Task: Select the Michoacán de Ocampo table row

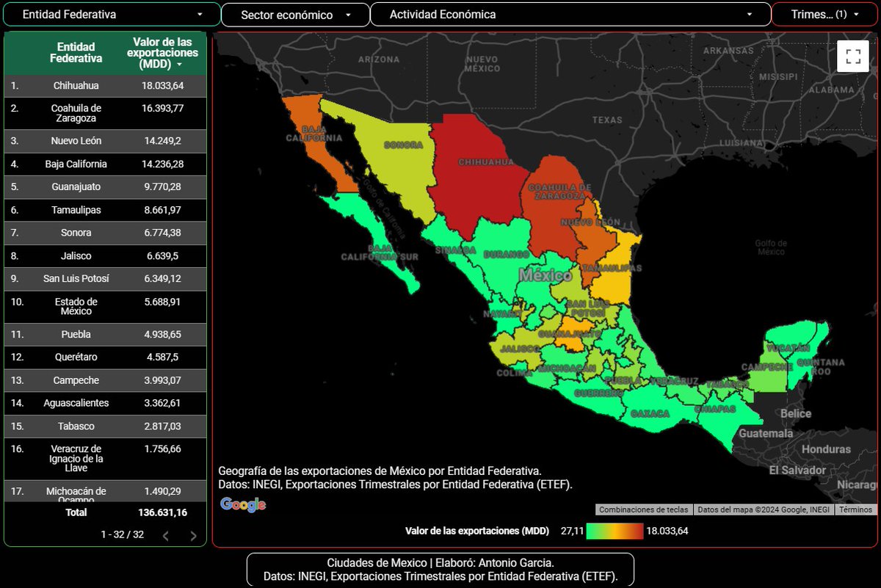Action: click(x=106, y=490)
